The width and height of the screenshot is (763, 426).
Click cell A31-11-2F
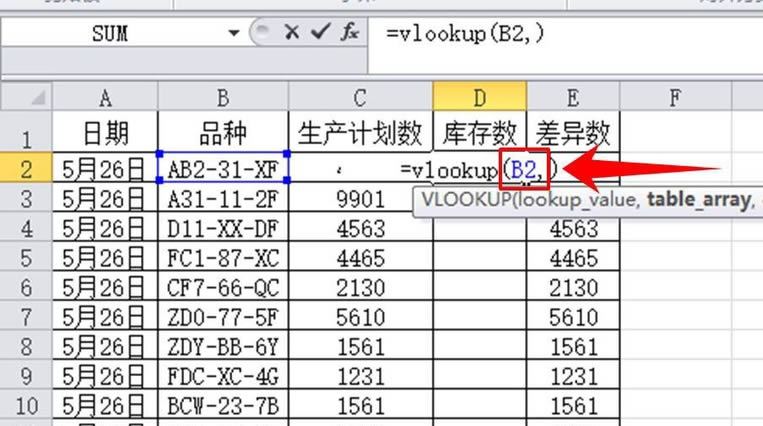(x=223, y=199)
